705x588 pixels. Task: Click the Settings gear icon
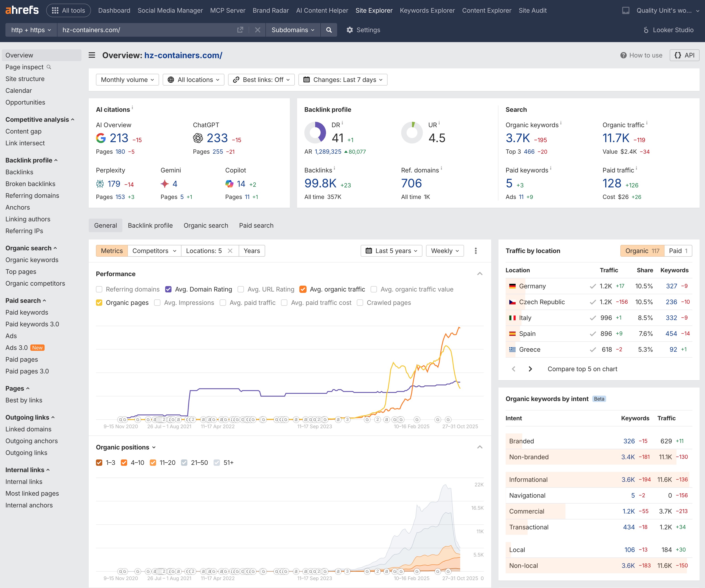350,30
